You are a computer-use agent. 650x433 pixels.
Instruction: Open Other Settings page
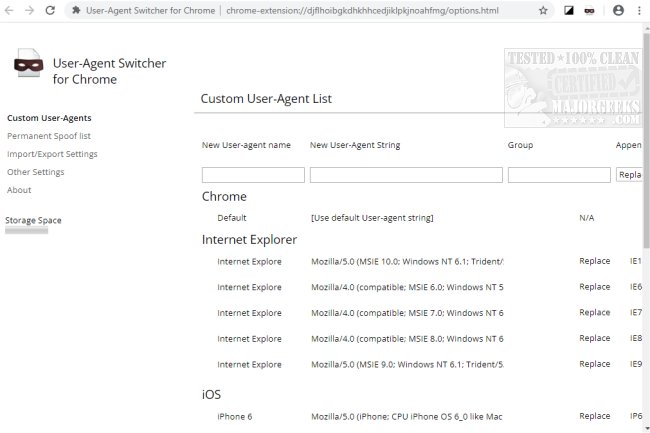(x=35, y=172)
